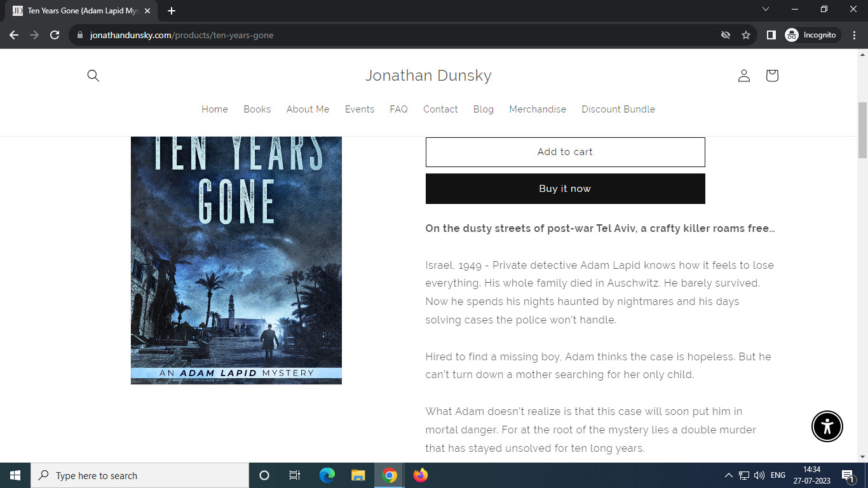Open volume control in system tray

coord(759,475)
